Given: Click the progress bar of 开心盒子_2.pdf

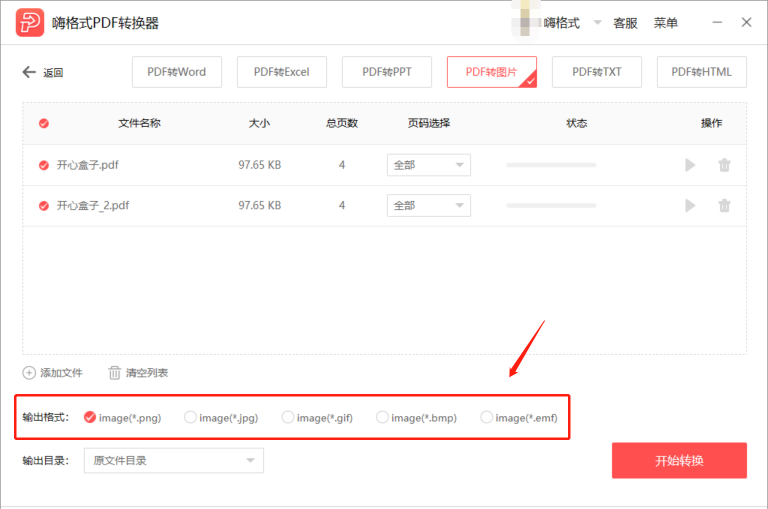Looking at the screenshot, I should pos(551,205).
